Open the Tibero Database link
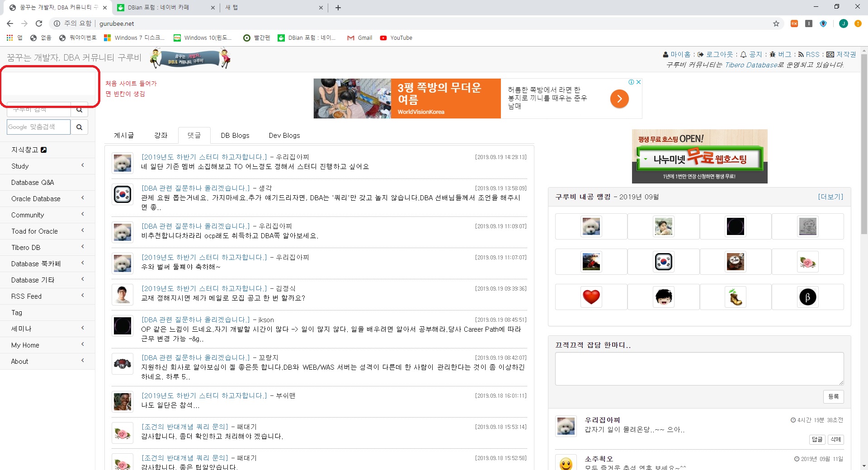 [751, 65]
